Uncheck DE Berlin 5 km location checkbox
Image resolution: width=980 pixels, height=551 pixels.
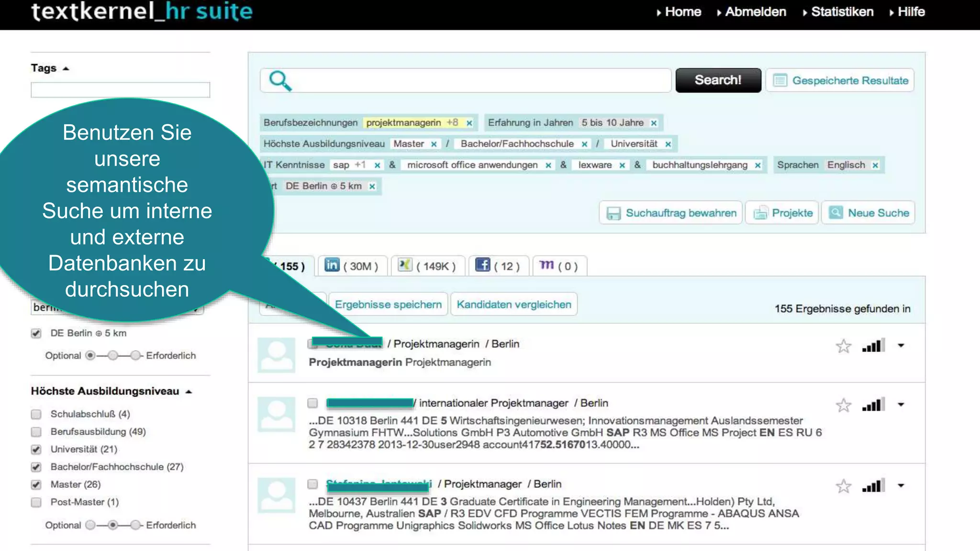(x=36, y=333)
